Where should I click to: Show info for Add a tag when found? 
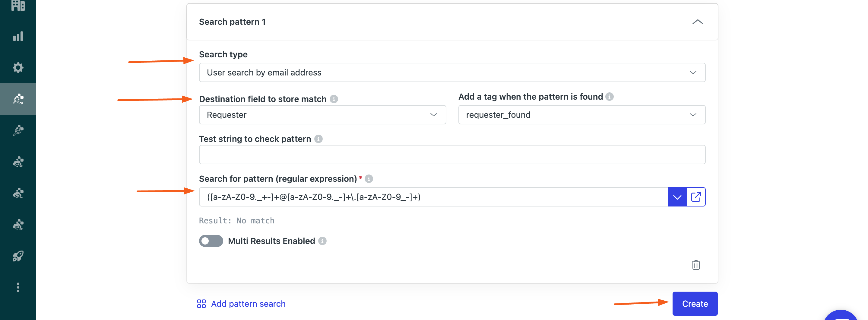coord(610,97)
